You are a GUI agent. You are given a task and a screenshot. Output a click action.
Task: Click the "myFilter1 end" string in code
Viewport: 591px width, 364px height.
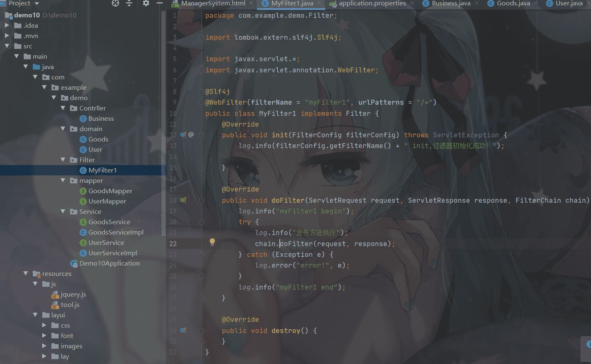307,287
